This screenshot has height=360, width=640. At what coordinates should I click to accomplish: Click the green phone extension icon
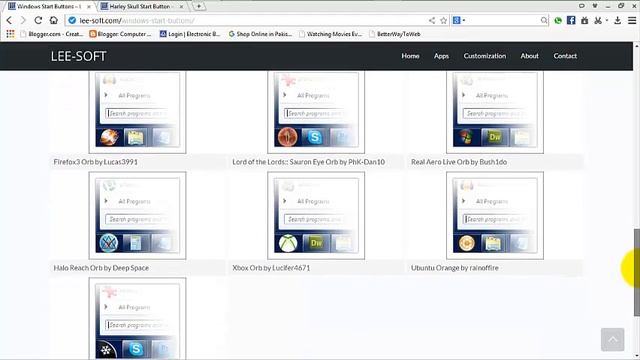tap(558, 20)
